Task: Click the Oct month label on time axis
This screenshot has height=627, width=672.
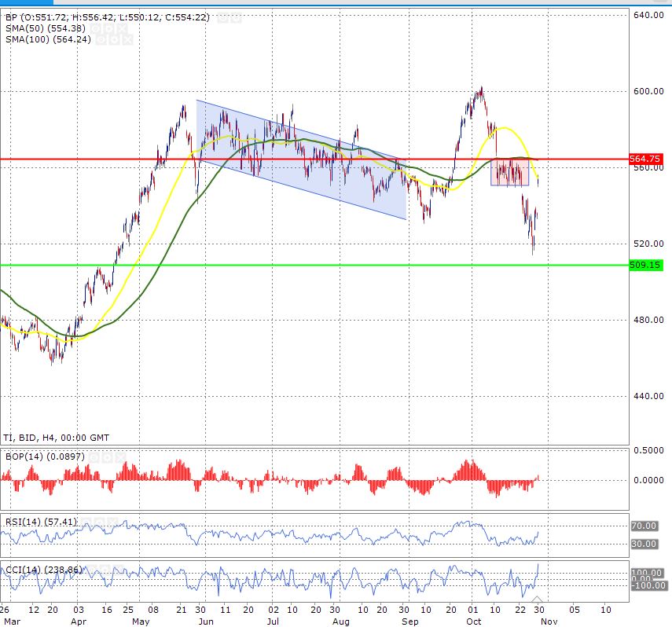Action: click(x=474, y=621)
